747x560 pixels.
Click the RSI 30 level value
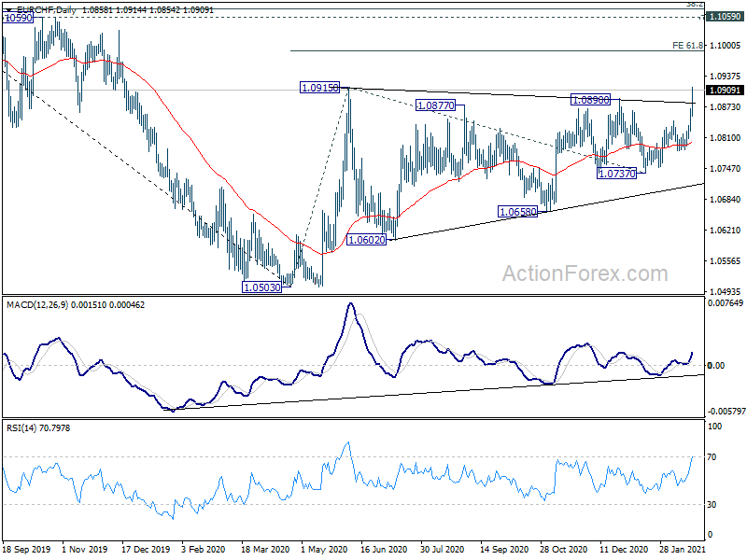[x=712, y=504]
